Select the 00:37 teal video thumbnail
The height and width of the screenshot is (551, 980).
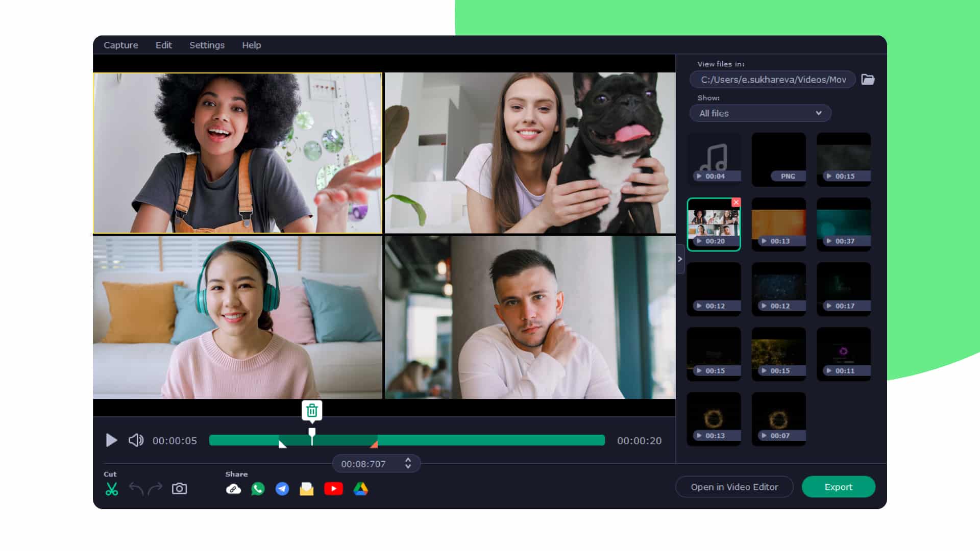[x=843, y=223]
